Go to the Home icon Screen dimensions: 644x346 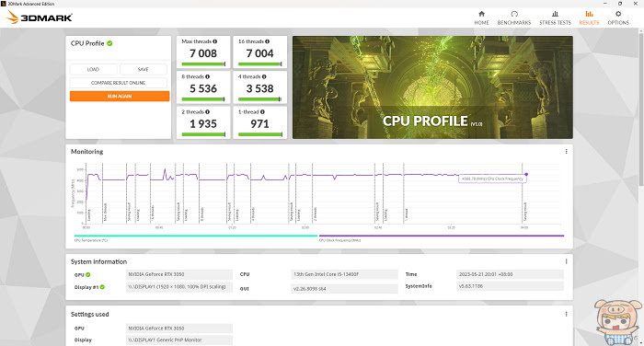tap(481, 14)
